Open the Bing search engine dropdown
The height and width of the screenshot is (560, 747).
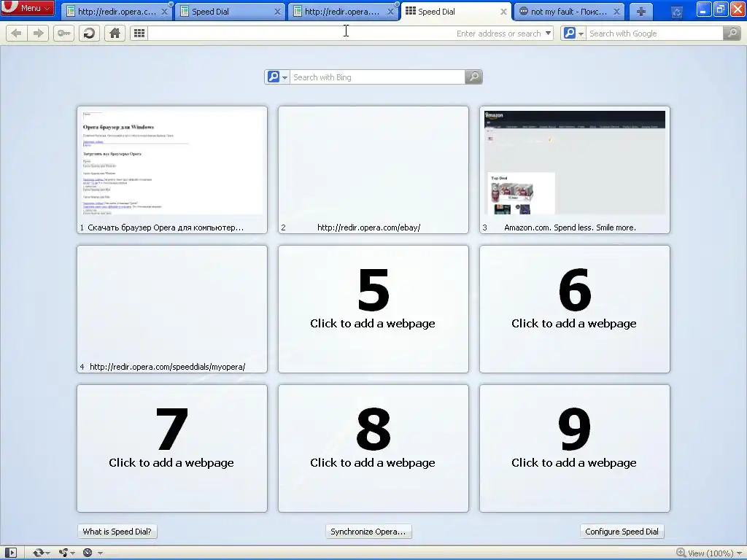pyautogui.click(x=277, y=77)
